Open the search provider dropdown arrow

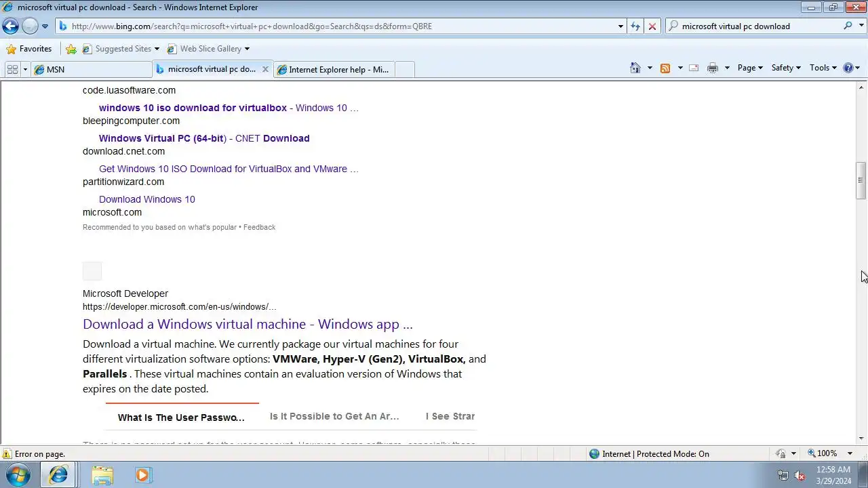(x=860, y=26)
